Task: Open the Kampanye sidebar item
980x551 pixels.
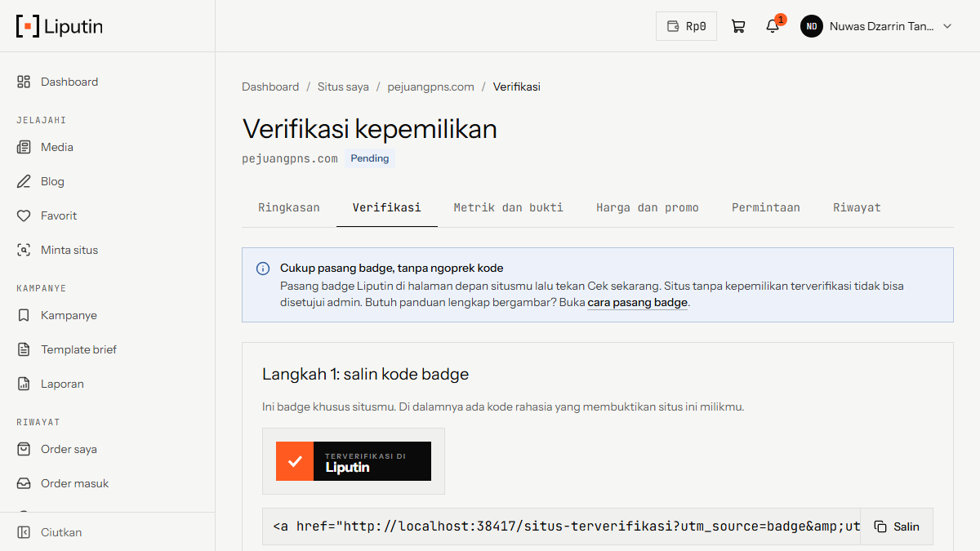Action: pos(107,315)
